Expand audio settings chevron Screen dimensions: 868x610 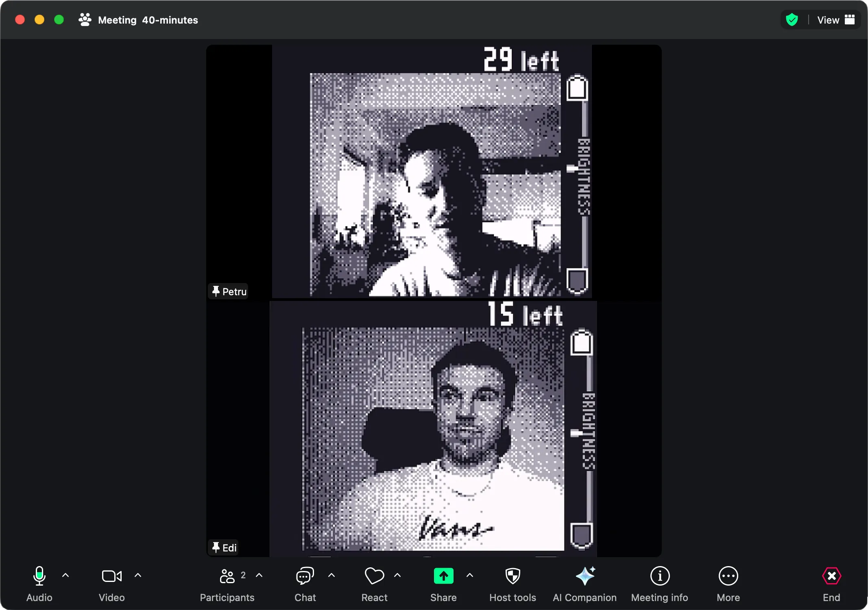coord(65,576)
